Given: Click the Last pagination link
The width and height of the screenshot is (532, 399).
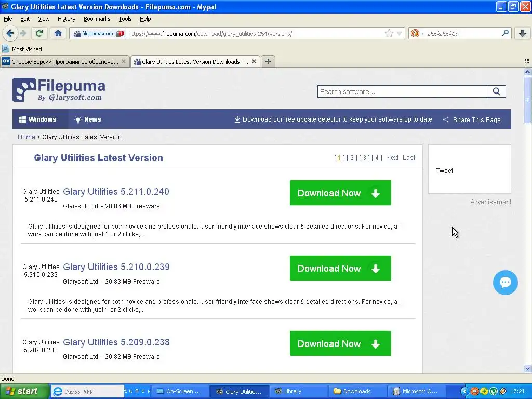Looking at the screenshot, I should point(409,158).
